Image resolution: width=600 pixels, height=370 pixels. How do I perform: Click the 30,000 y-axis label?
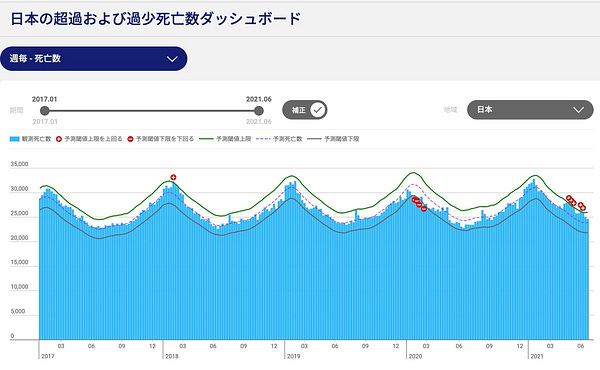pos(19,189)
